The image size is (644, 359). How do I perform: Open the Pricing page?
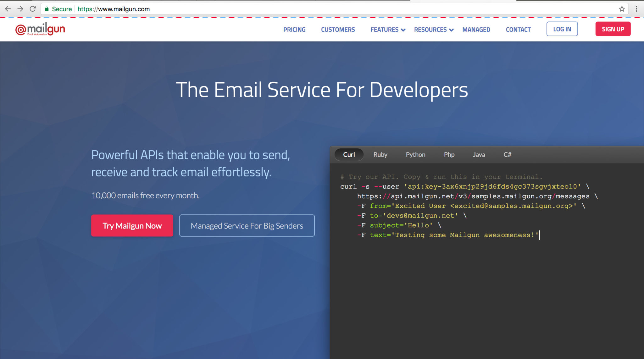(x=294, y=30)
